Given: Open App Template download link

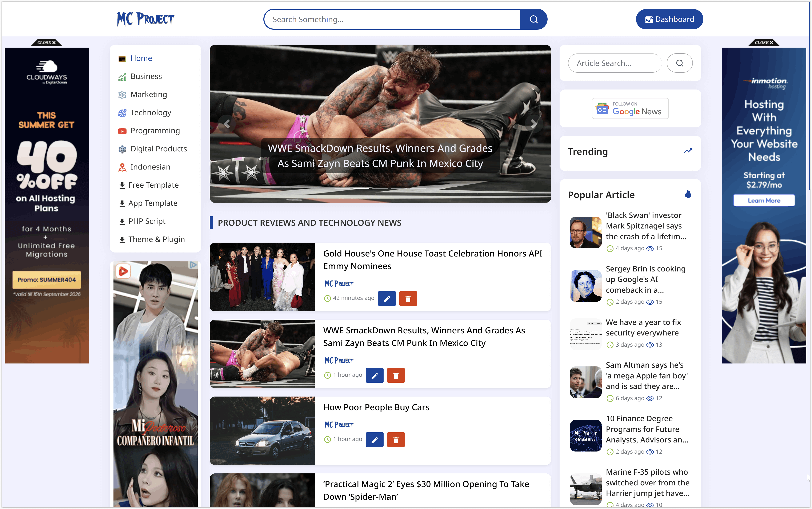Looking at the screenshot, I should (153, 203).
